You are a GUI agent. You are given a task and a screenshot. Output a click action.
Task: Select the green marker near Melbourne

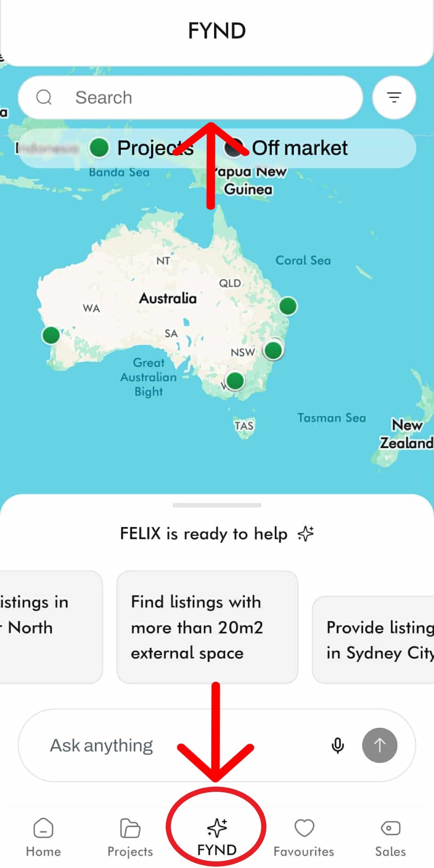[x=235, y=380]
